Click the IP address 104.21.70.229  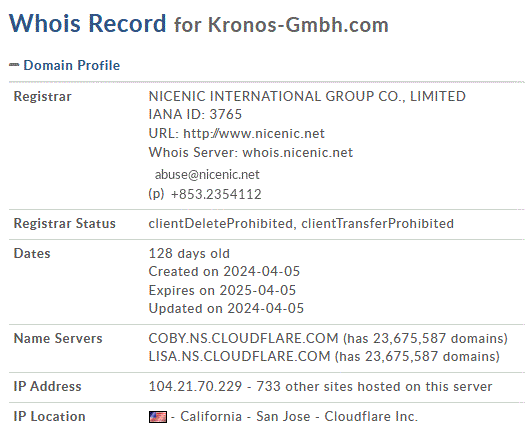195,386
